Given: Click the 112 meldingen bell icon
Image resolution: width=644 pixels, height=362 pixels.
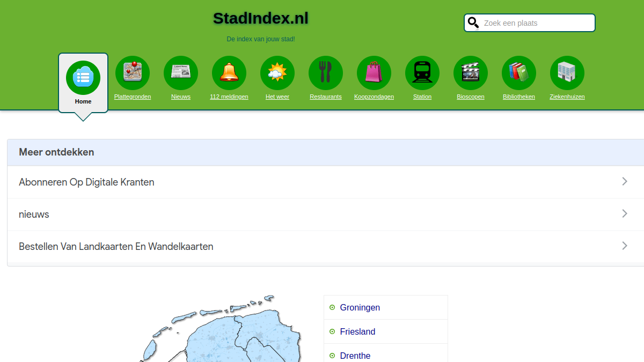Looking at the screenshot, I should tap(229, 73).
